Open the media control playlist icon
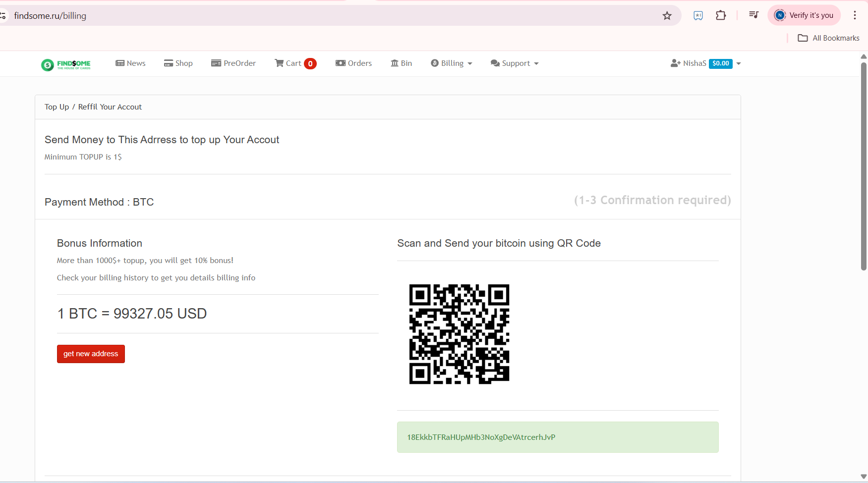Screen dimensions: 868x483 click(x=753, y=15)
